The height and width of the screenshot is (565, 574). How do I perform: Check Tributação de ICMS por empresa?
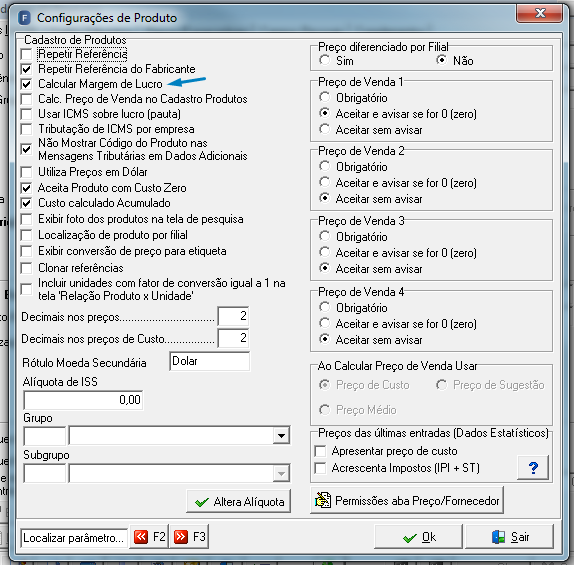coord(26,129)
